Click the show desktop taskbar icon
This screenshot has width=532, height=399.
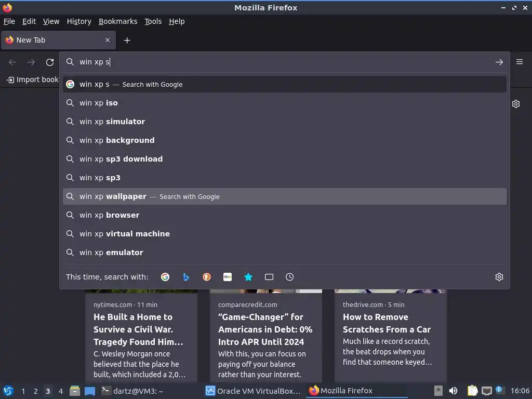coord(90,391)
